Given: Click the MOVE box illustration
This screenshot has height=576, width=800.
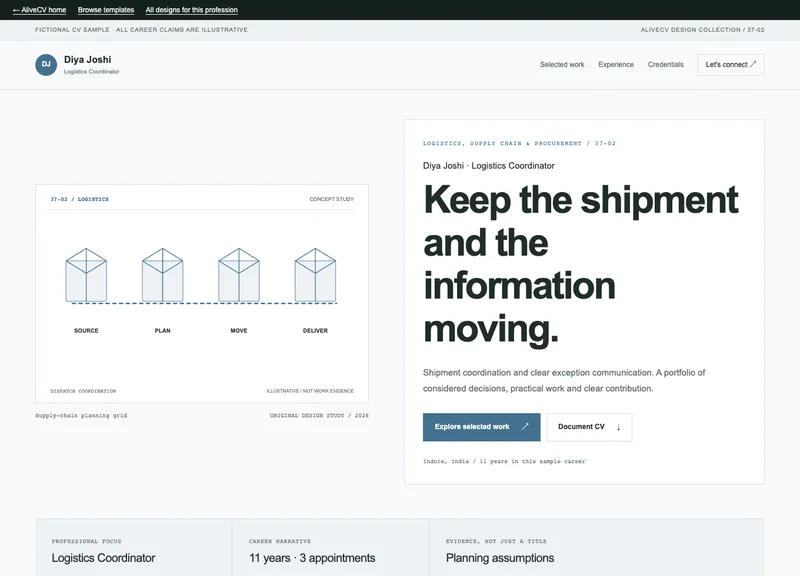Looking at the screenshot, I should click(239, 275).
